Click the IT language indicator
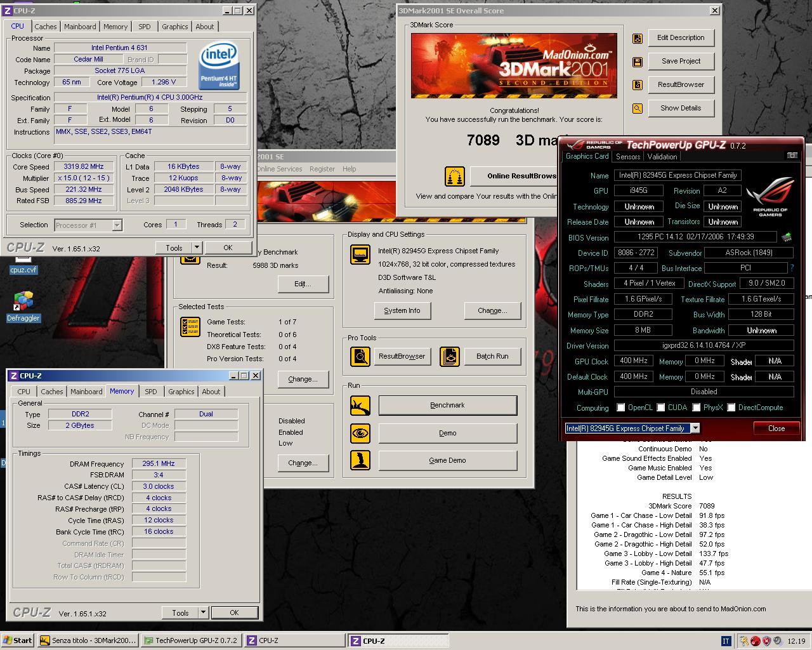 coord(726,641)
